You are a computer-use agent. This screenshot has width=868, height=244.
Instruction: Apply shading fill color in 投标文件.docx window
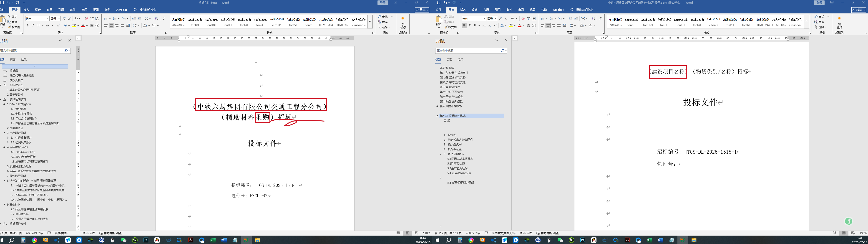[145, 26]
